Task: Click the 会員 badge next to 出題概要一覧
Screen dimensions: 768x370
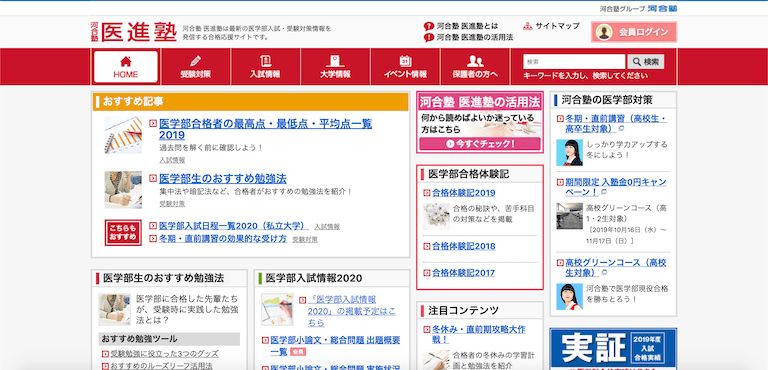Action: pos(298,352)
